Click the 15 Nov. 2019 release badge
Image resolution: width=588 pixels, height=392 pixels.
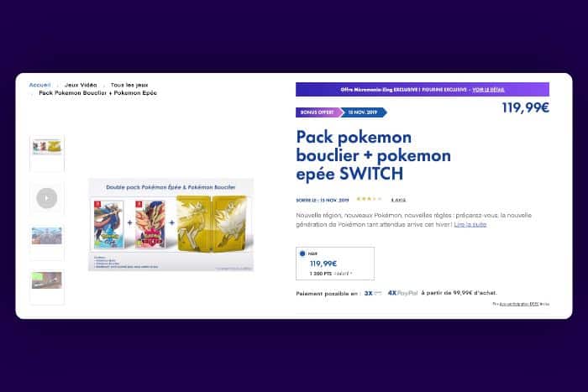[x=364, y=112]
